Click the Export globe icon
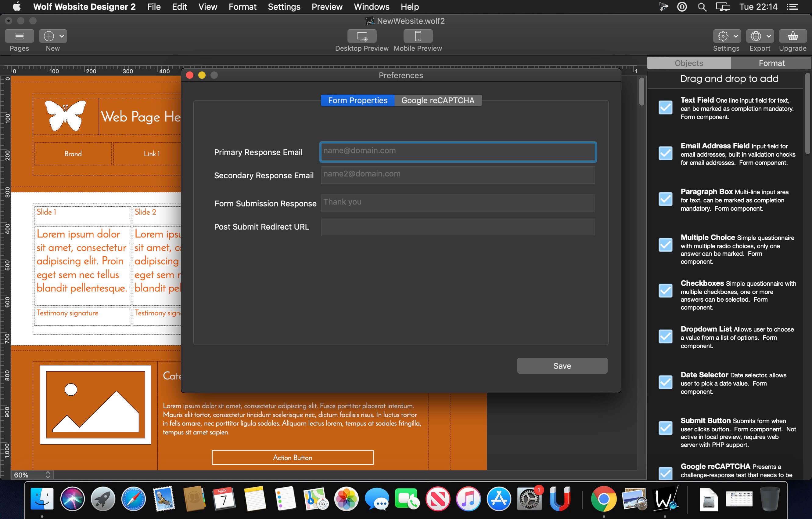 point(756,36)
